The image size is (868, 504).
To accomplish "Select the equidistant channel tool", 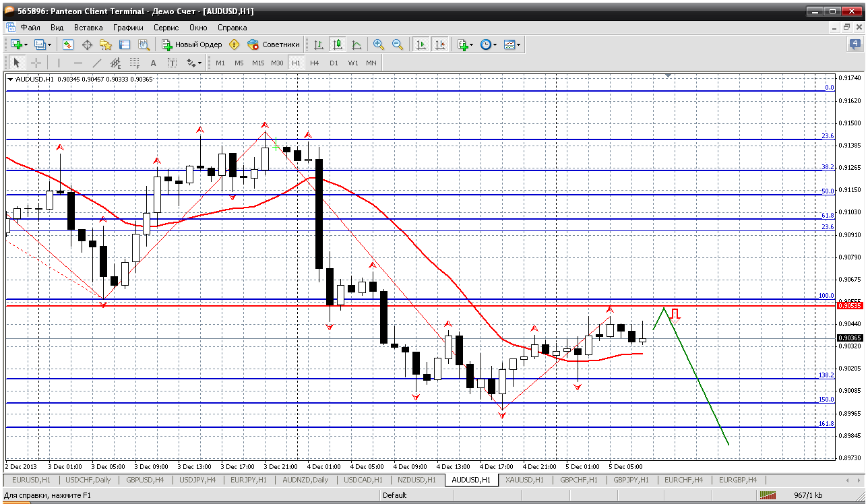I will coord(115,63).
